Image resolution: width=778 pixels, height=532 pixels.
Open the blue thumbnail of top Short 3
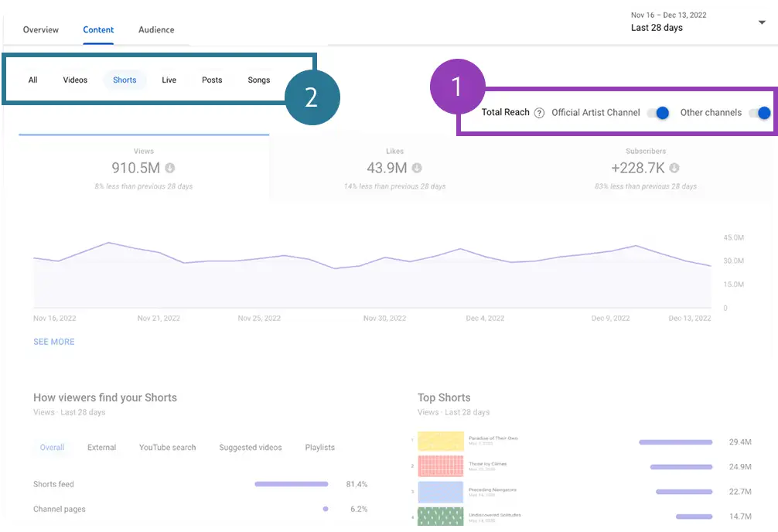441,492
